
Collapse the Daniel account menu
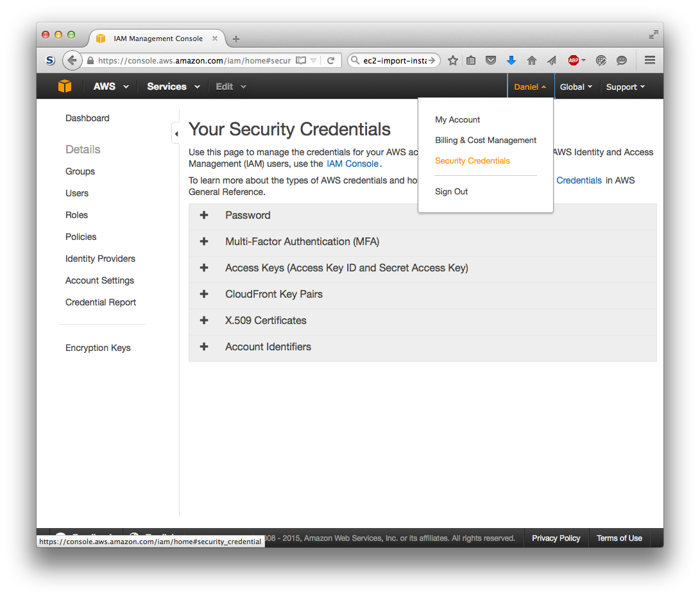[531, 87]
